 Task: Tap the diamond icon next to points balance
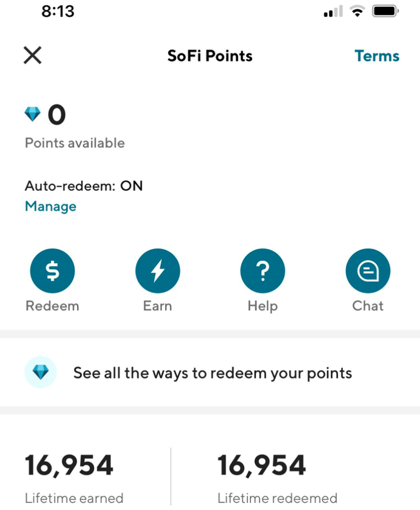tap(32, 114)
